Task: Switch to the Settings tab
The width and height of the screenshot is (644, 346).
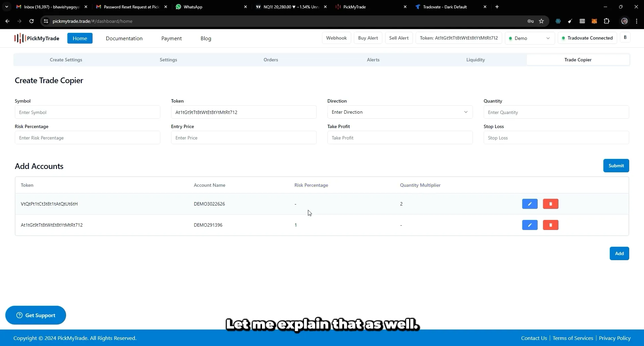Action: (168, 60)
